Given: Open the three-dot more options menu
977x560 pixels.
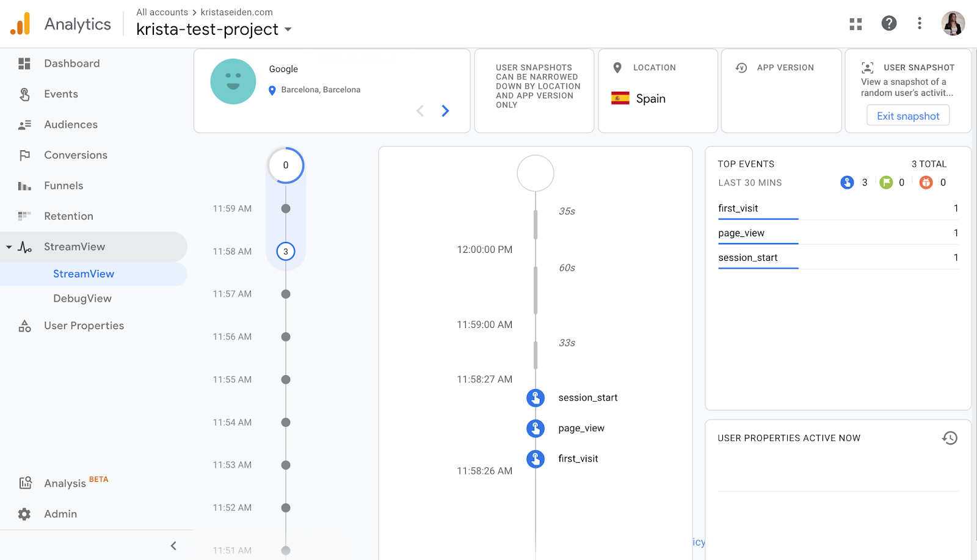Looking at the screenshot, I should click(x=919, y=23).
